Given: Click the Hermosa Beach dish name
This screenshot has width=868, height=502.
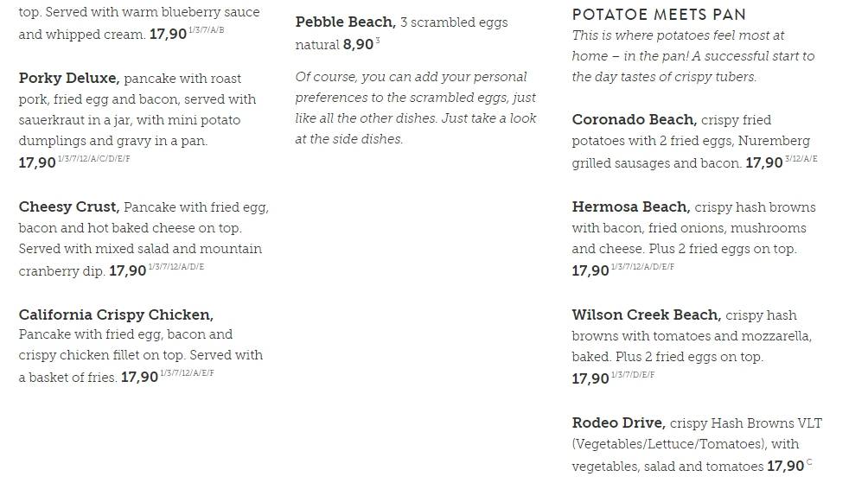Looking at the screenshot, I should (x=631, y=207).
